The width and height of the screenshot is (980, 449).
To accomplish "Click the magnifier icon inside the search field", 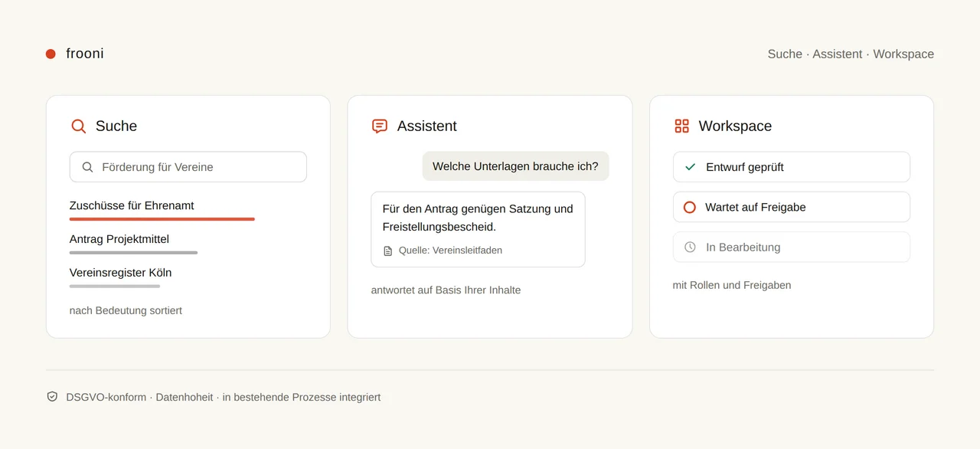I will click(x=88, y=167).
